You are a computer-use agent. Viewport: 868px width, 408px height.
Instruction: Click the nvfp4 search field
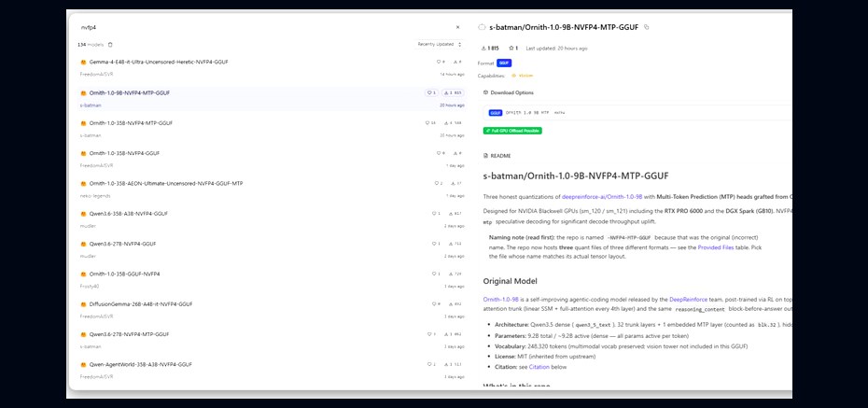point(266,27)
